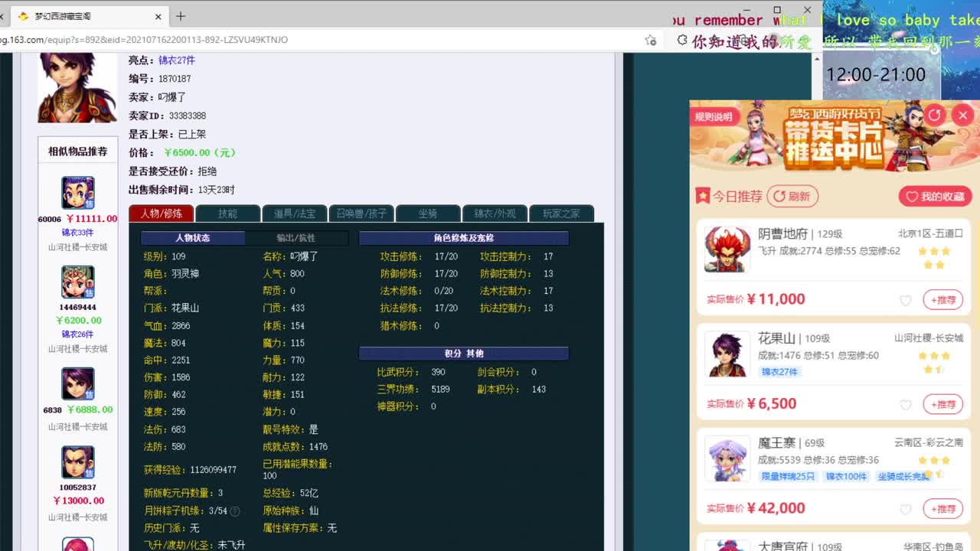Favorite the 阴曹地府 card with heart
The height and width of the screenshot is (551, 980).
click(906, 300)
